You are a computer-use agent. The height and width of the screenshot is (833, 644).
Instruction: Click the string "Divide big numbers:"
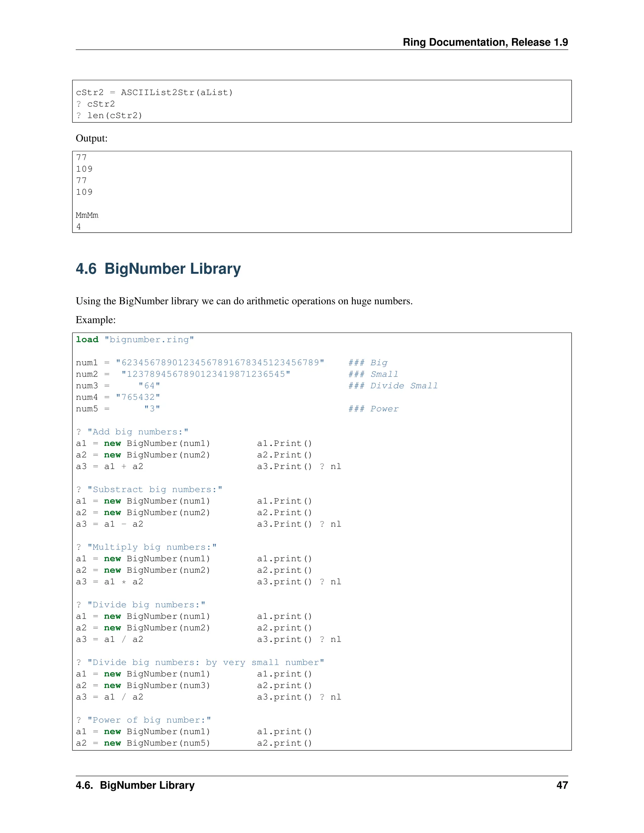click(146, 604)
